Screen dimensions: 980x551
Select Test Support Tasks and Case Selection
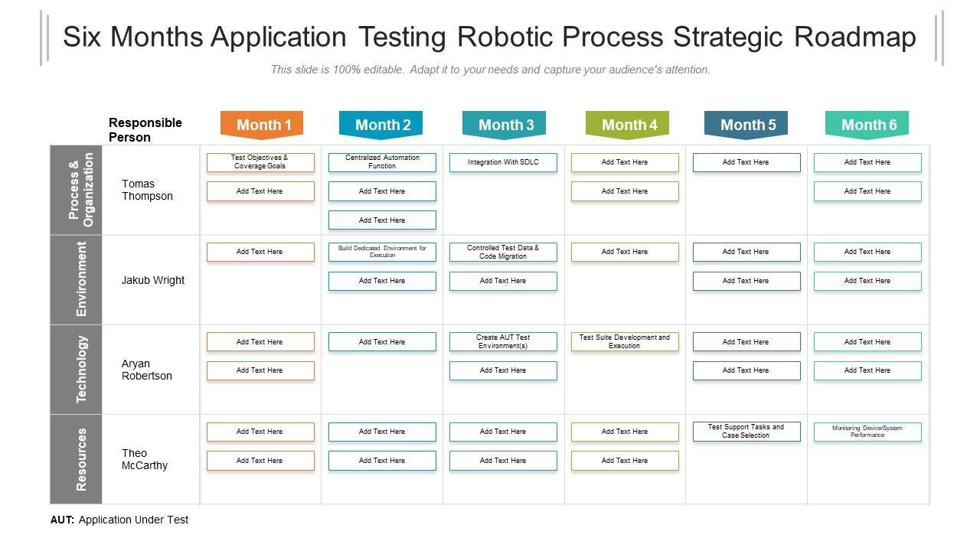[x=746, y=432]
